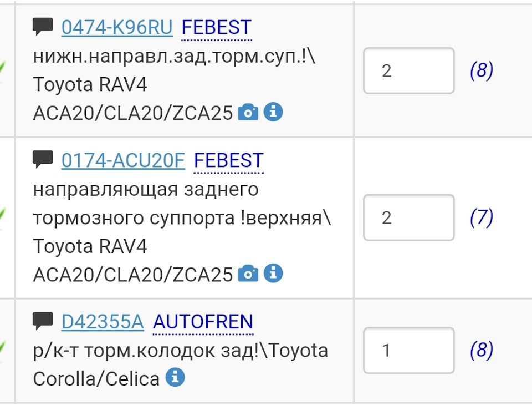View the camera icon in the 0174-ACU20F row
The image size is (532, 405).
248,272
